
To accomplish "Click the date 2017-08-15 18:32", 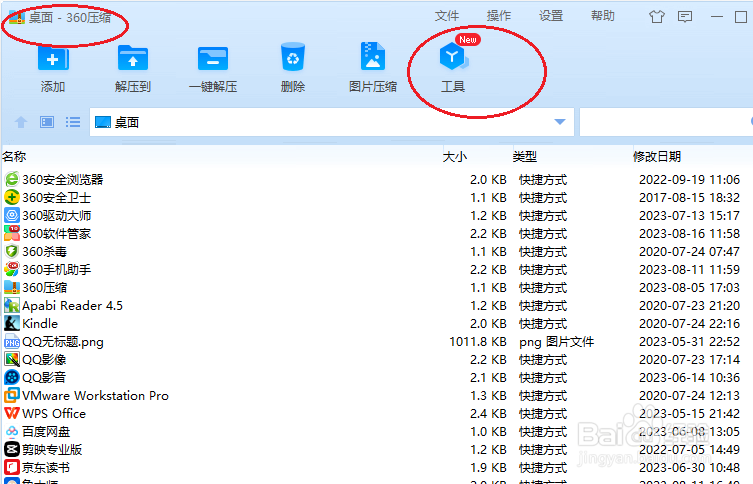I will pyautogui.click(x=689, y=198).
